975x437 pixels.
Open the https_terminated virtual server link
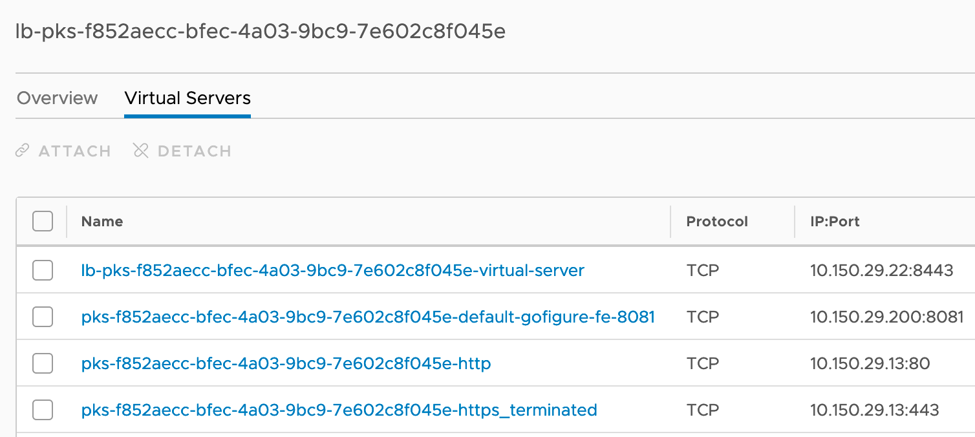338,409
